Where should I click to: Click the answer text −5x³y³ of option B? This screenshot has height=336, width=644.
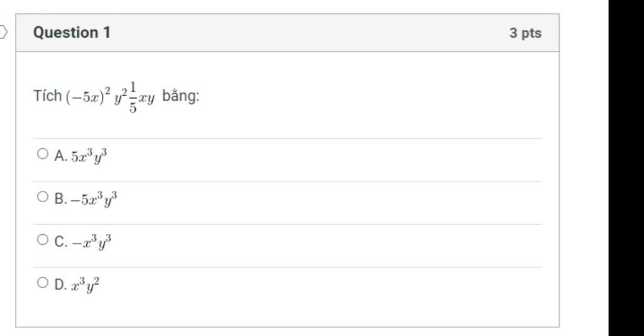tap(93, 199)
